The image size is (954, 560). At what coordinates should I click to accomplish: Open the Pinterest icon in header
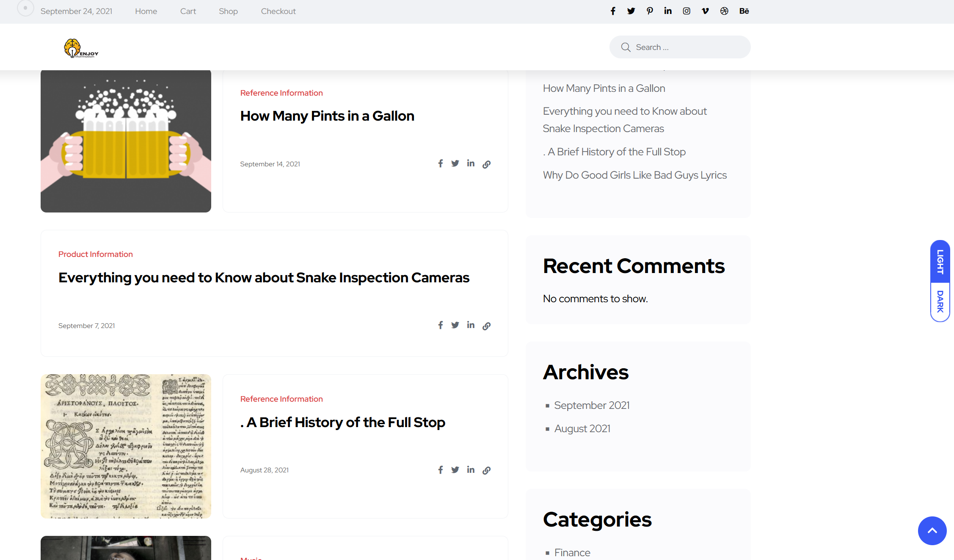[x=650, y=11]
